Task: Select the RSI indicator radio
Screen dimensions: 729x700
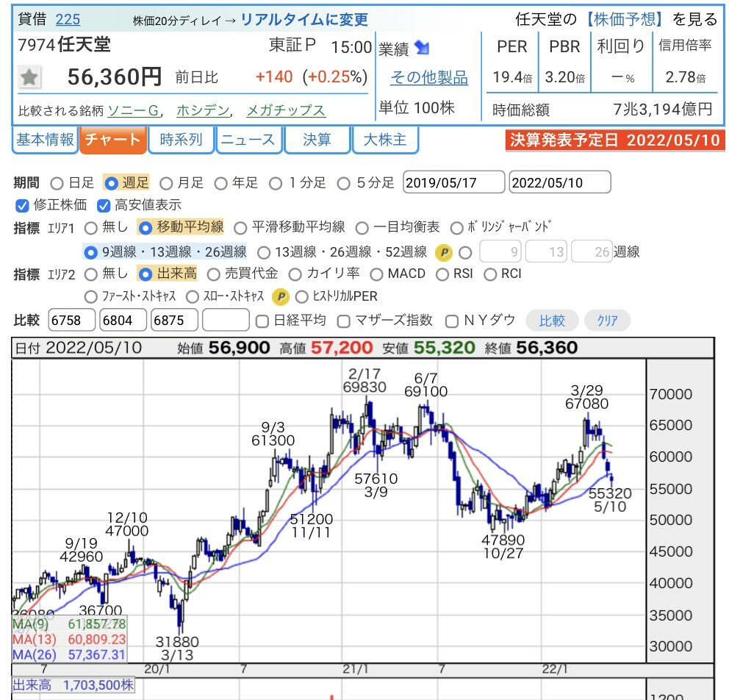Action: [442, 274]
